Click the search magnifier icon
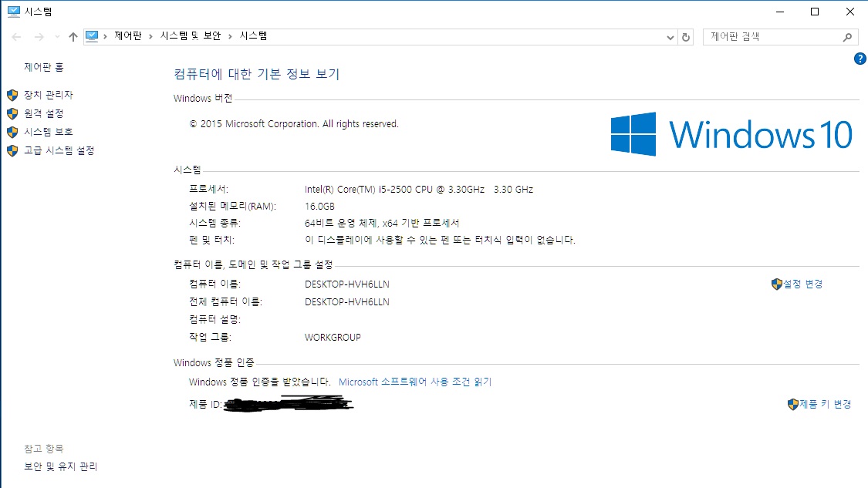This screenshot has width=868, height=488. pos(847,37)
